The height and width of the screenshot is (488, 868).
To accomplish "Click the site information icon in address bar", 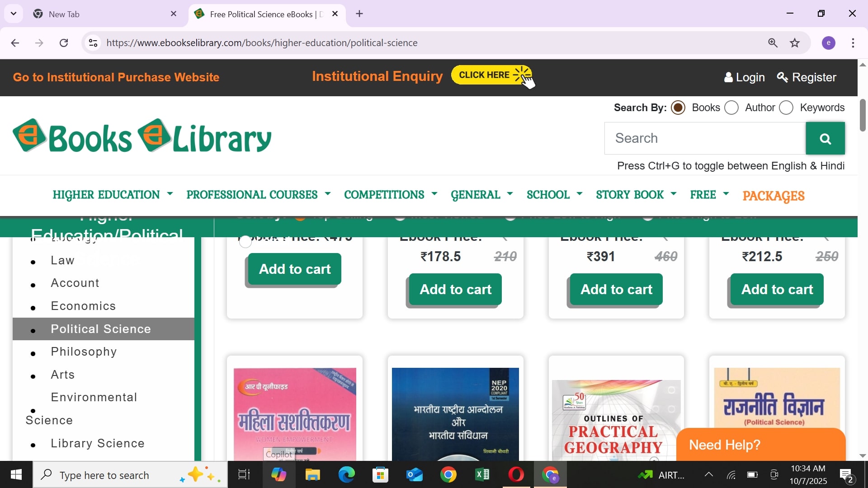I will (x=93, y=43).
